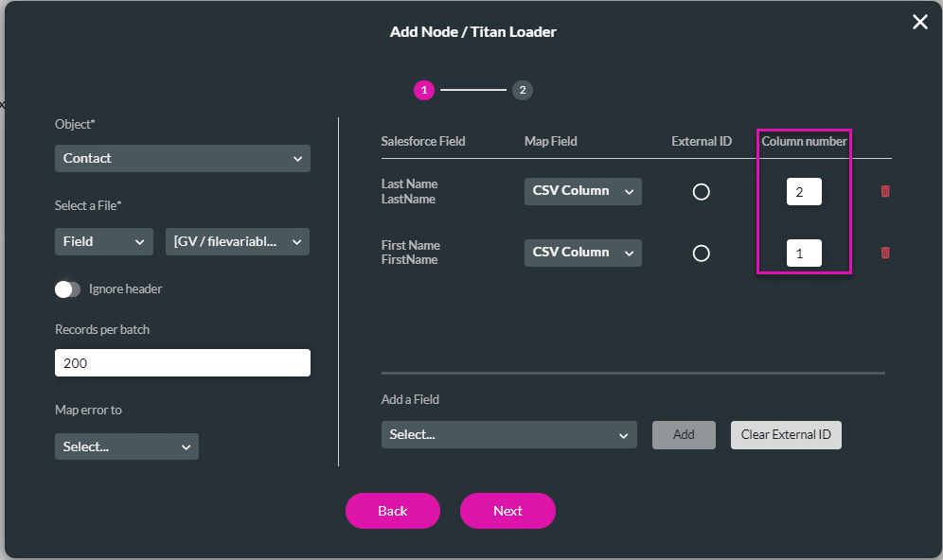Viewport: 943px width, 560px height.
Task: Click the Records per batch input field
Action: click(x=182, y=363)
